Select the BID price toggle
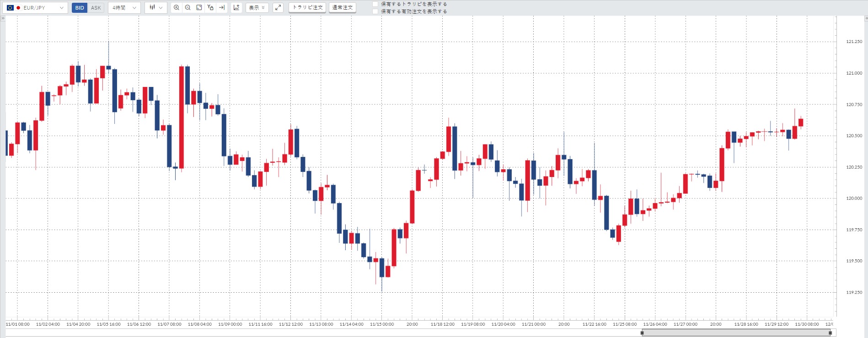Viewport: 868px width, 338px height. 80,8
